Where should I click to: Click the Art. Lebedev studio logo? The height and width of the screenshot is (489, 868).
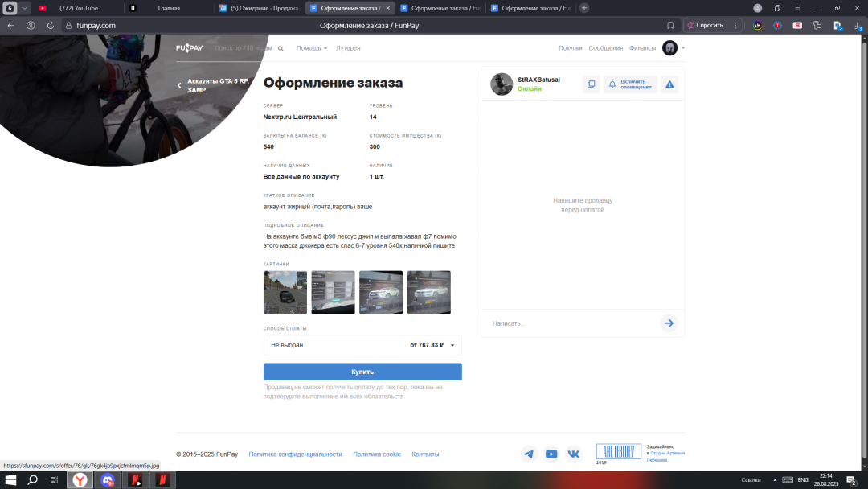[618, 452]
